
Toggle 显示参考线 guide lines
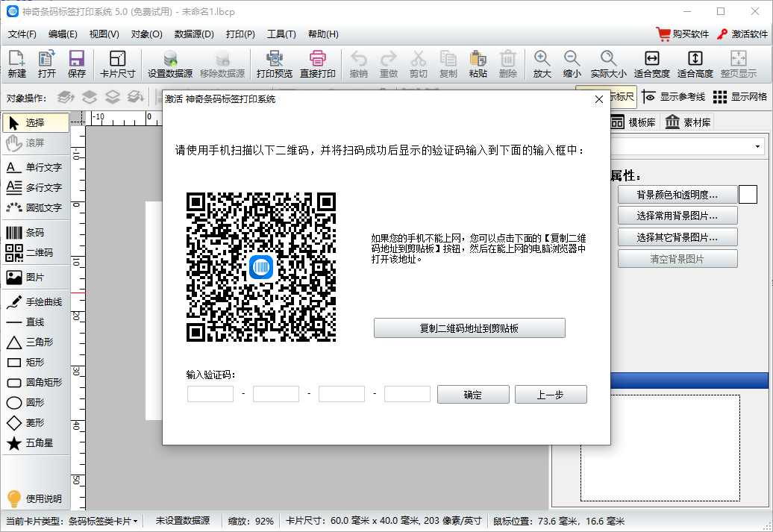[x=674, y=97]
